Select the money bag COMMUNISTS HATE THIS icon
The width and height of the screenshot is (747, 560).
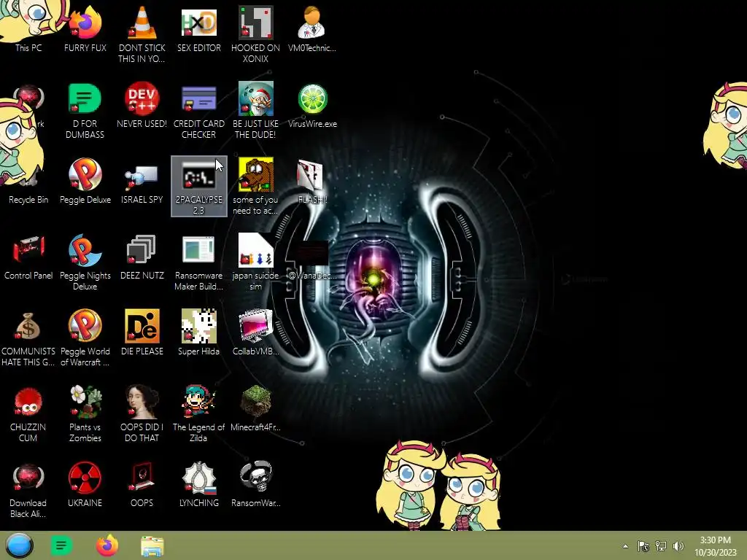[x=28, y=338]
